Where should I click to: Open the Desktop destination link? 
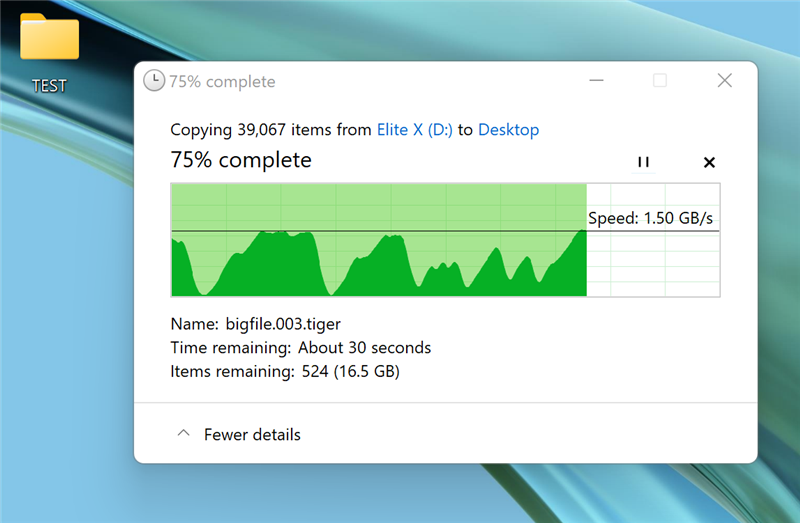[x=508, y=130]
